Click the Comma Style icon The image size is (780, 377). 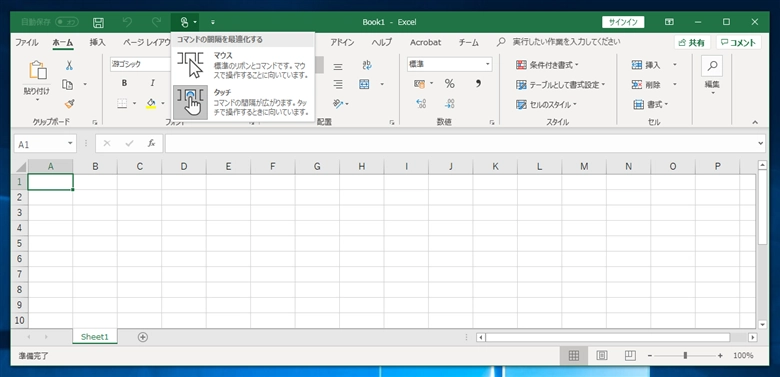(x=478, y=84)
